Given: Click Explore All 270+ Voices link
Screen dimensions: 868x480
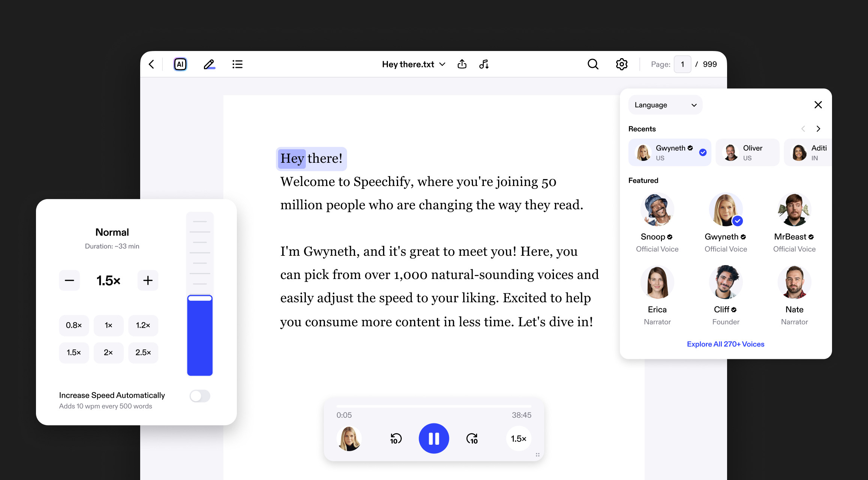Looking at the screenshot, I should point(725,344).
